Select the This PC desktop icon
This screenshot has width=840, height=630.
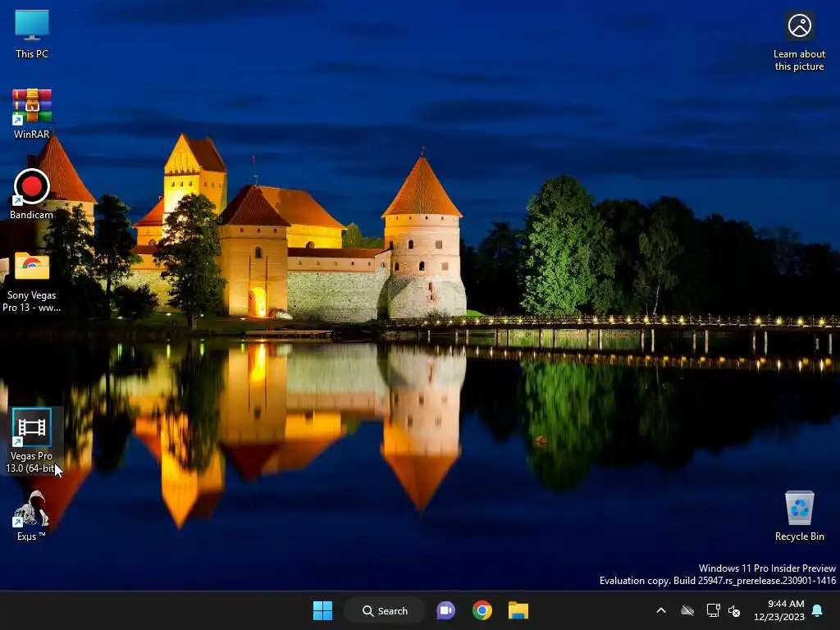32,34
